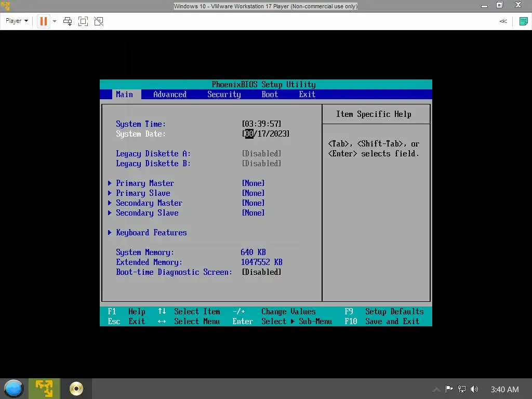532x399 pixels.
Task: Click the PhoenixBIOS Setup Utility title
Action: pyautogui.click(x=263, y=84)
